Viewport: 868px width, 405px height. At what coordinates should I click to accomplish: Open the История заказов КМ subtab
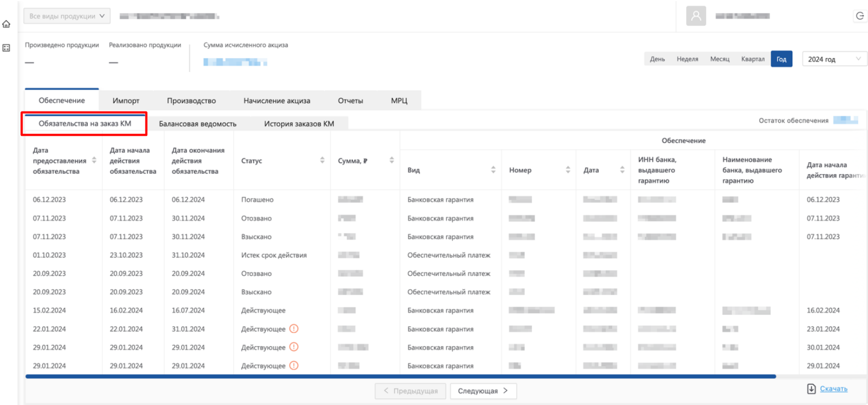pyautogui.click(x=299, y=124)
